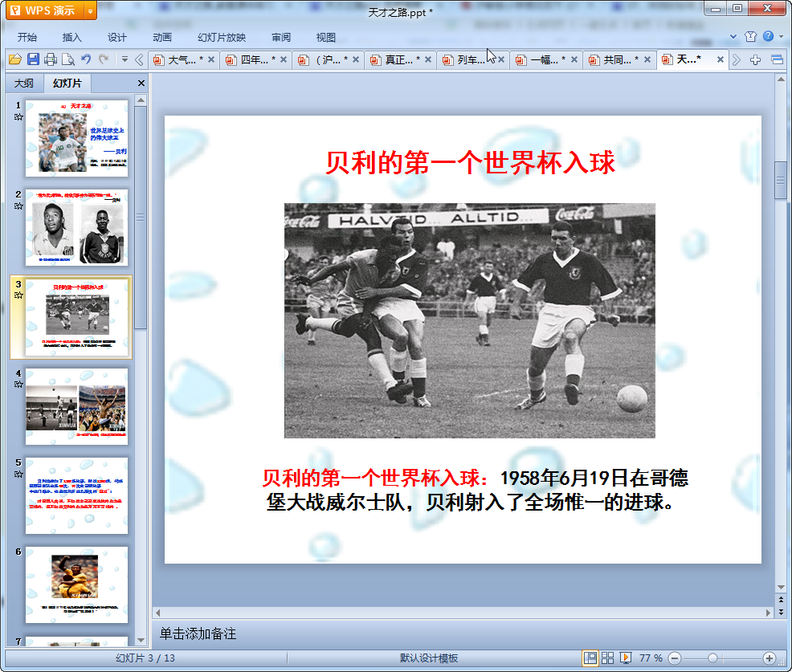Click the Print icon

coord(51,59)
